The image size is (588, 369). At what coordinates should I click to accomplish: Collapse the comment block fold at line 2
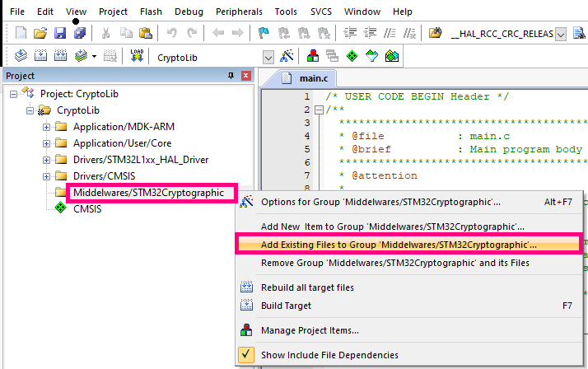pos(319,110)
